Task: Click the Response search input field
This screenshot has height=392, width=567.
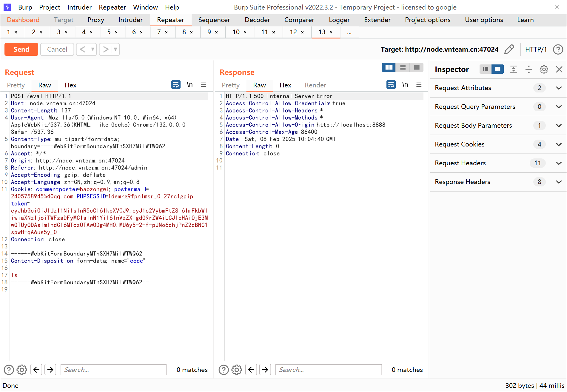Action: point(328,370)
